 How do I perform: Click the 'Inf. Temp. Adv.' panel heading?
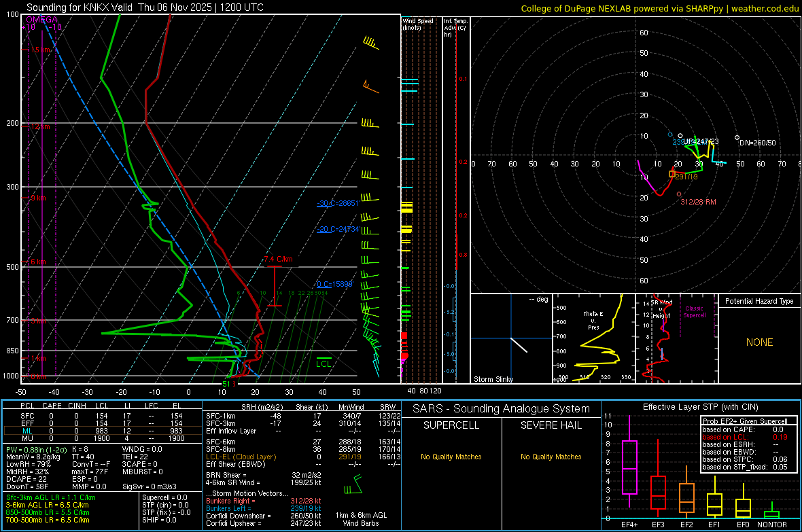[x=455, y=28]
